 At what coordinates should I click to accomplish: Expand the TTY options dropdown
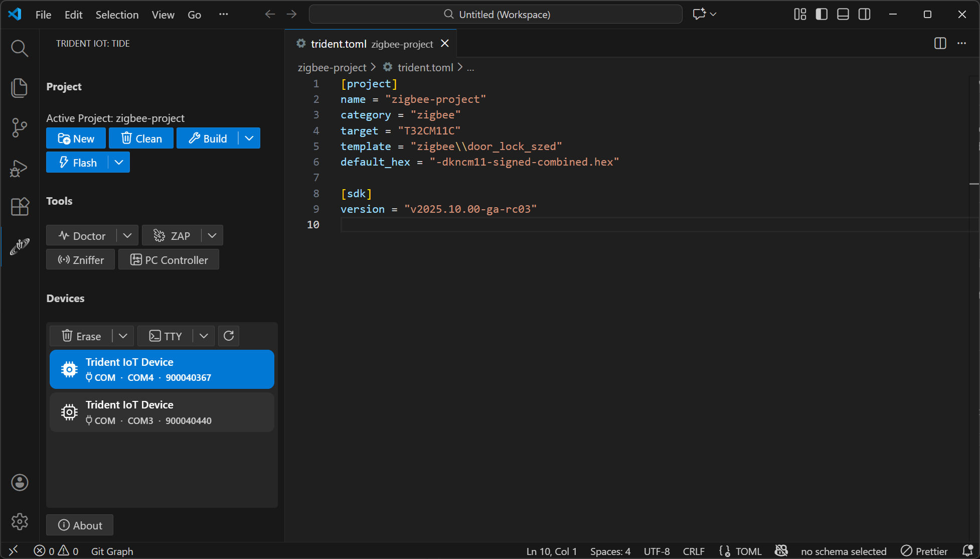[204, 336]
